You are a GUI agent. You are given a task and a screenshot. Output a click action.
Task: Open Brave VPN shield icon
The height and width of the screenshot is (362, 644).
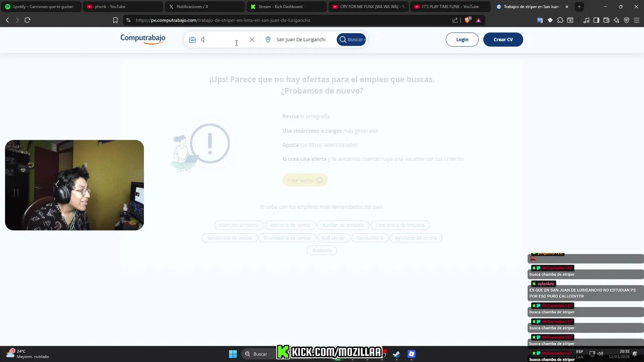point(626,20)
